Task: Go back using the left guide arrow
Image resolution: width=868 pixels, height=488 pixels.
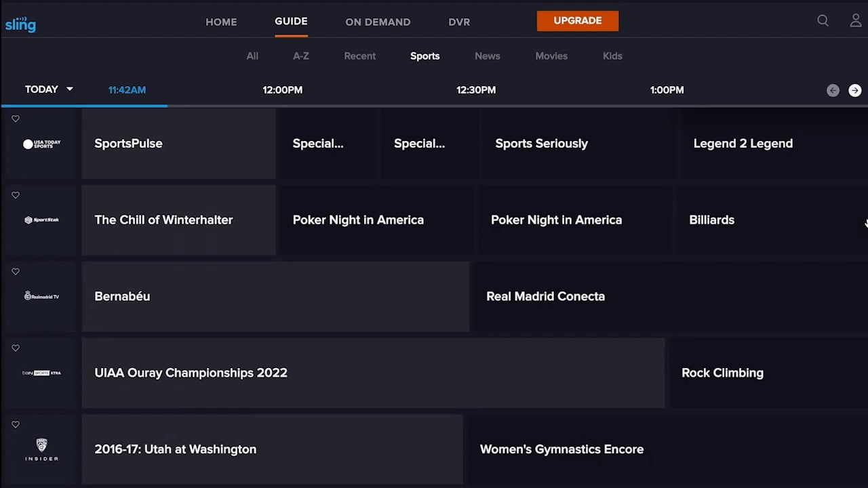Action: tap(833, 90)
